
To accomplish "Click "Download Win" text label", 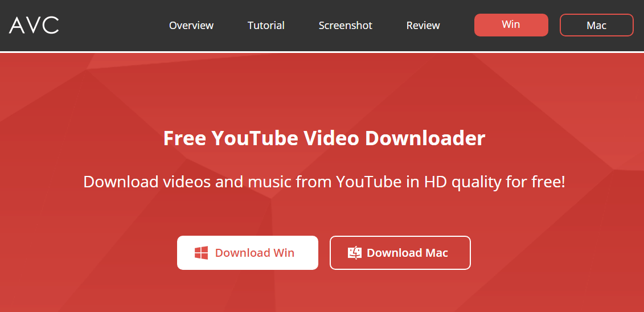I will [255, 253].
